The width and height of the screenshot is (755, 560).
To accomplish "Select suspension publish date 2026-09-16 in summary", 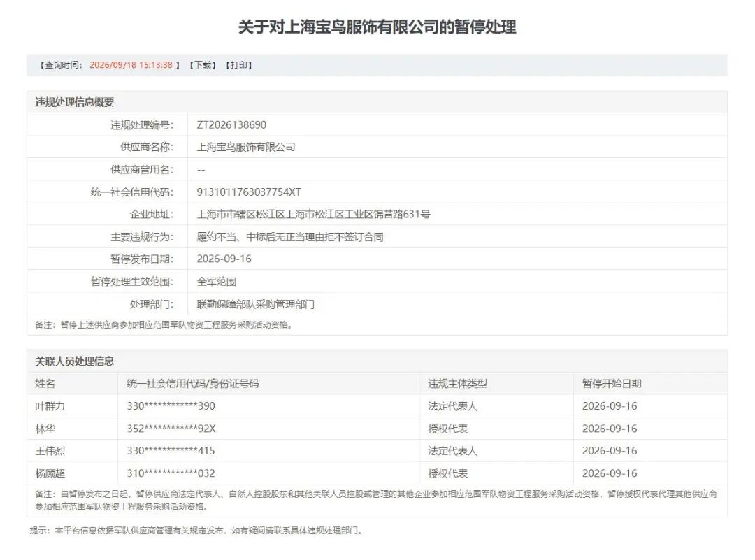I will point(224,259).
